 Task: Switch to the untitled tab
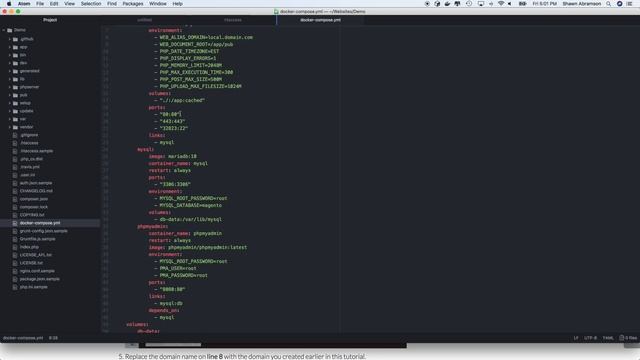point(144,20)
